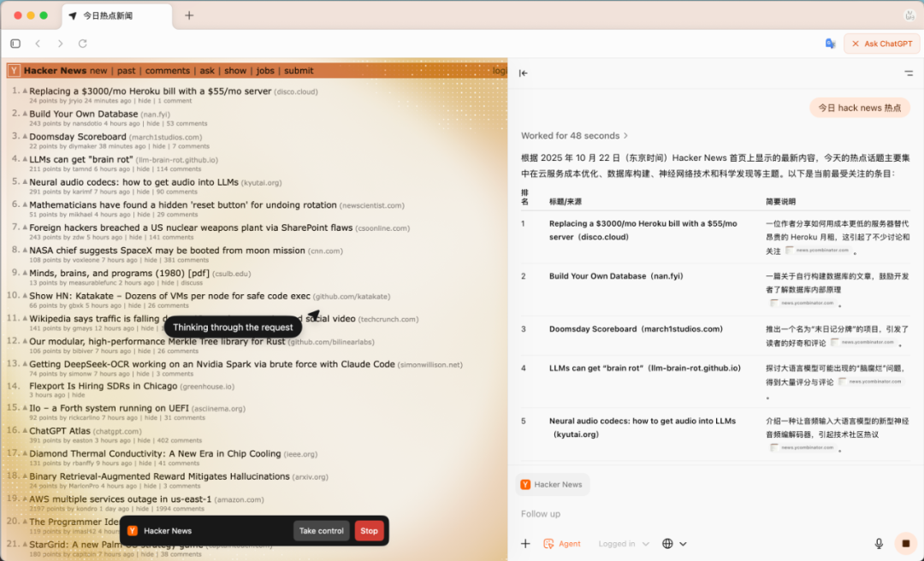The image size is (924, 561).
Task: Open a new browser tab
Action: [x=189, y=15]
